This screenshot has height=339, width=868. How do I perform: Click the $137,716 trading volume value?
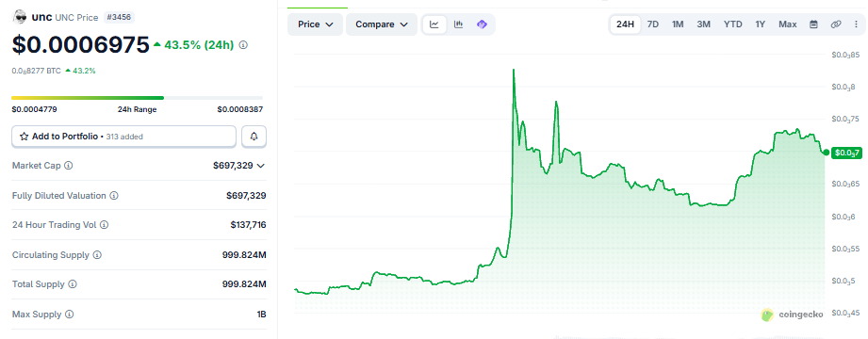click(x=248, y=225)
